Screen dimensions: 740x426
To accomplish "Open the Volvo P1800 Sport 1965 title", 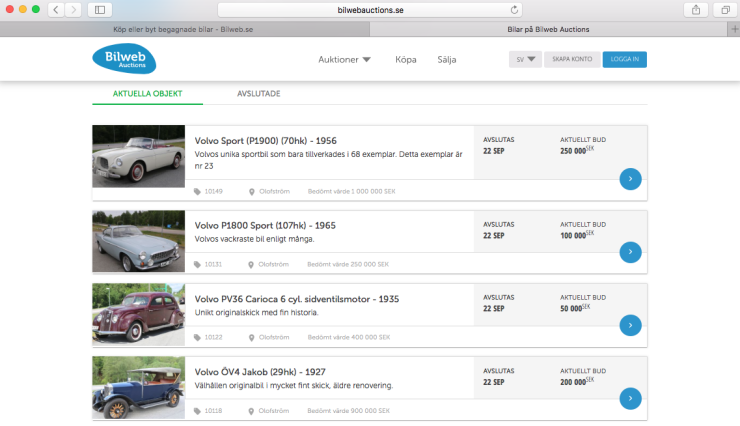I will [265, 226].
